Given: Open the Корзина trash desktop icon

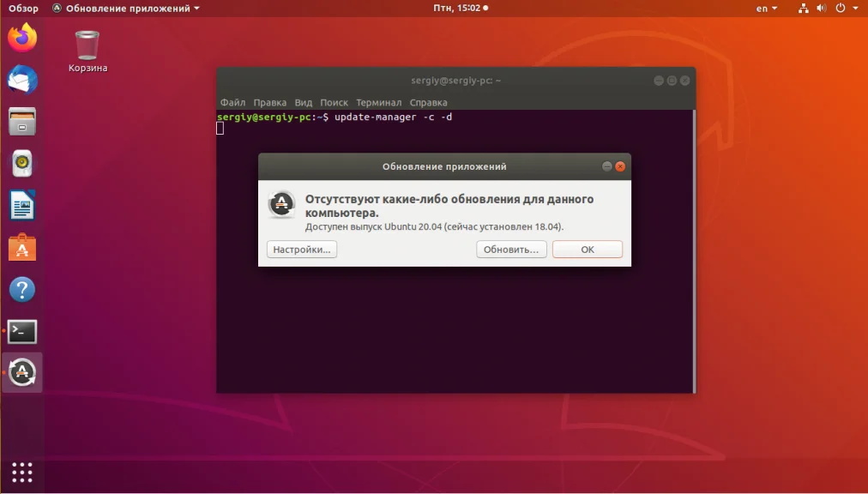Looking at the screenshot, I should point(87,51).
